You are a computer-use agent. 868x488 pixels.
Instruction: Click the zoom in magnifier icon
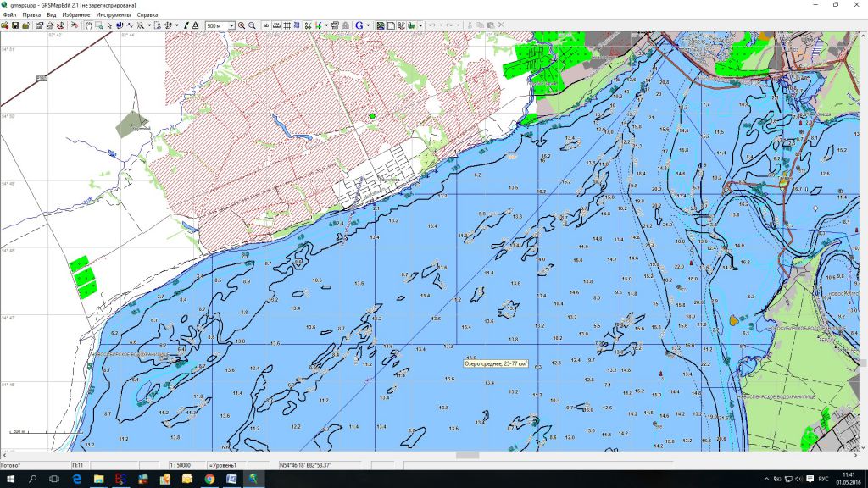click(242, 25)
